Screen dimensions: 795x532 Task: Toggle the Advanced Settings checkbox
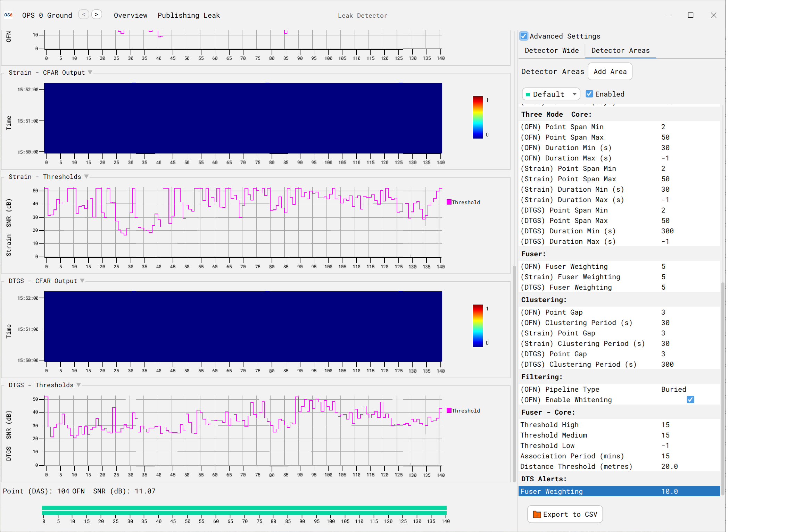coord(524,36)
